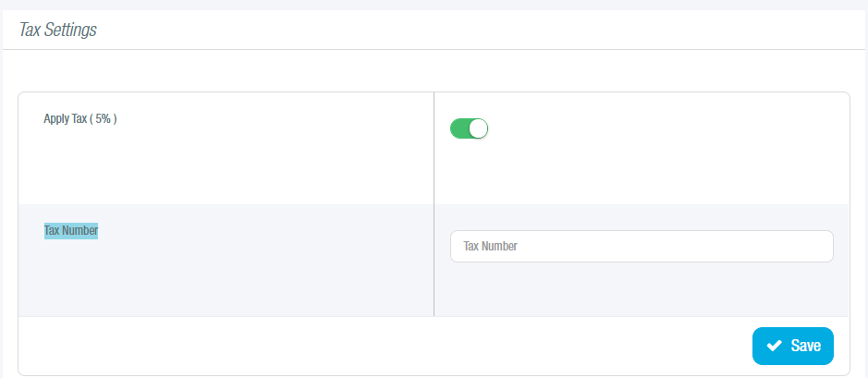
Task: Click the highlighted "Tax Number" label
Action: [71, 230]
